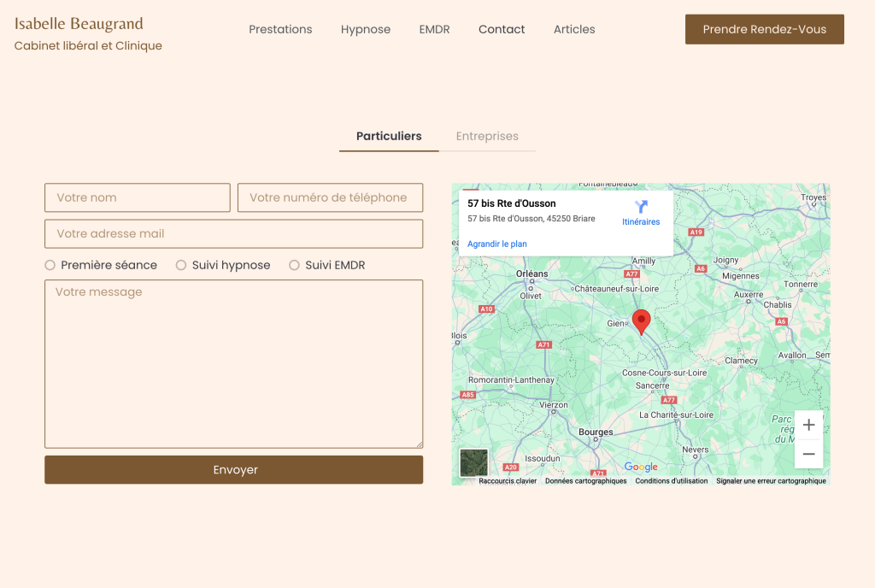The height and width of the screenshot is (588, 875).
Task: Click the Itinéraires directions icon on map
Action: 641,208
